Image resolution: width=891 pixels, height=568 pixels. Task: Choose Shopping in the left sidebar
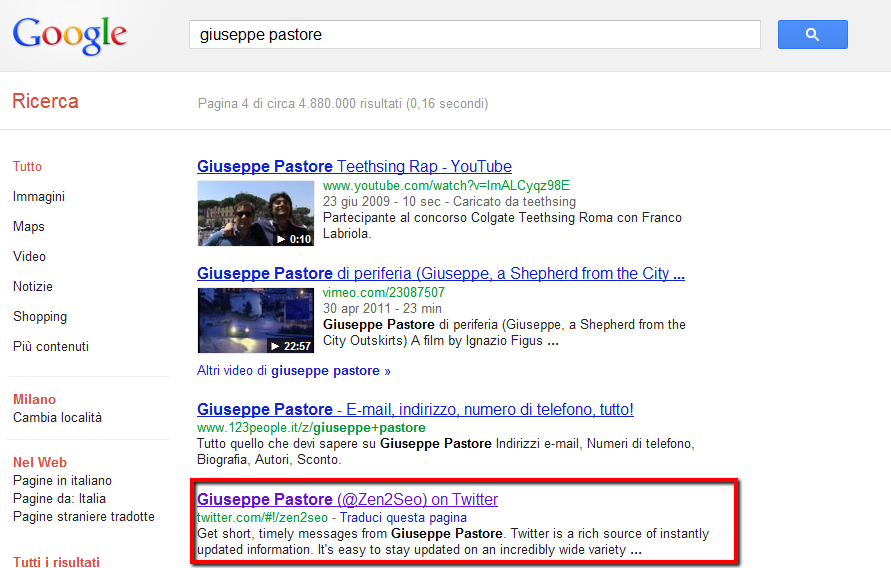40,317
